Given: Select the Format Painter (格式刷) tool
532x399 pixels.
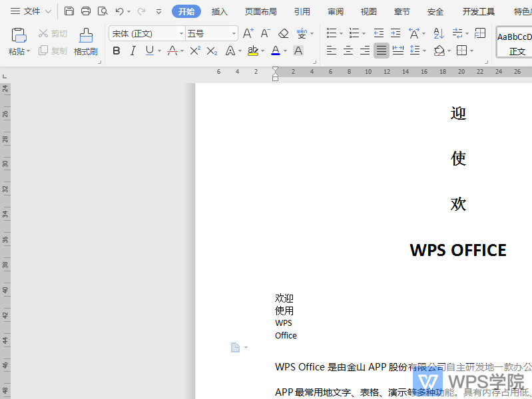Looking at the screenshot, I should (86, 41).
